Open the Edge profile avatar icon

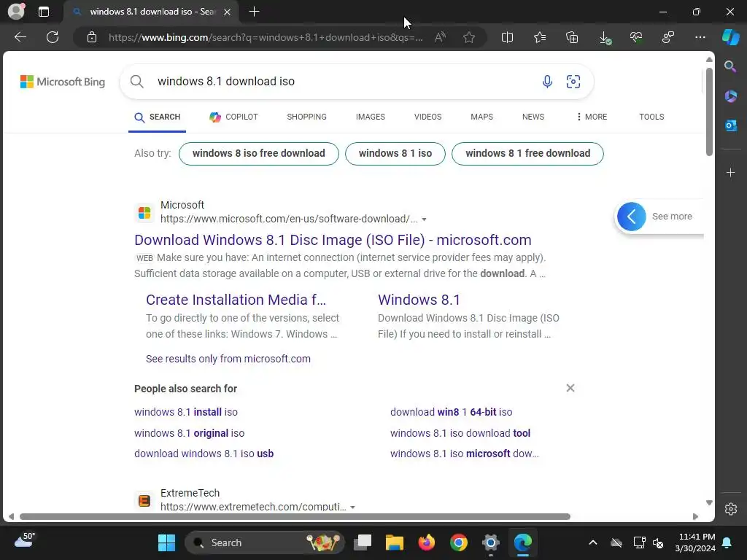(16, 12)
